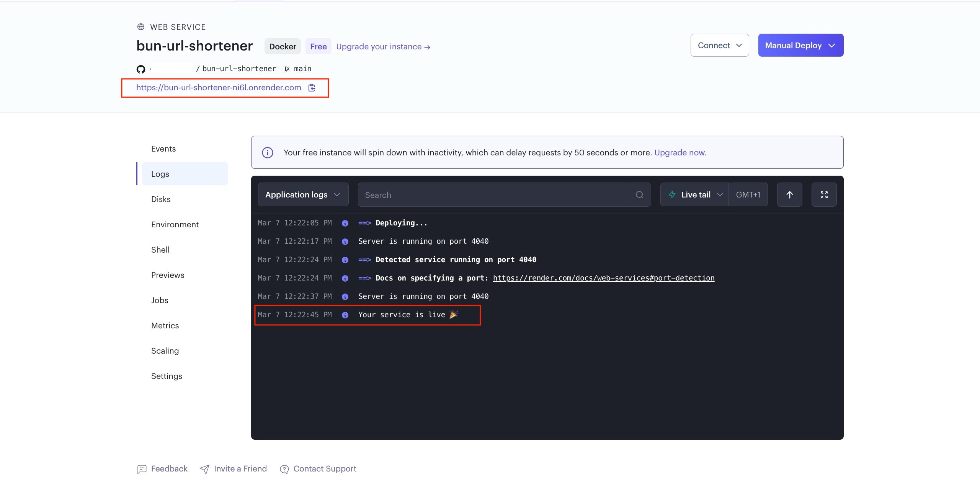The image size is (980, 478).
Task: Click the Free plan badge
Action: click(x=318, y=46)
